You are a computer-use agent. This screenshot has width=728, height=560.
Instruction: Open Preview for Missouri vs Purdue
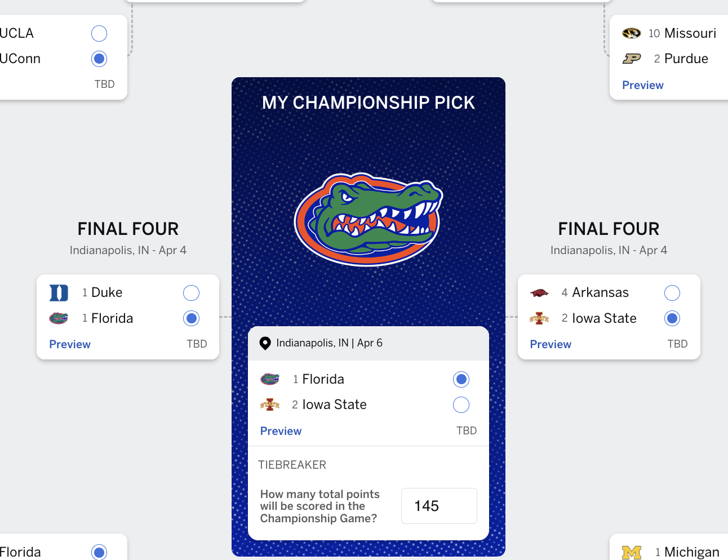[643, 85]
